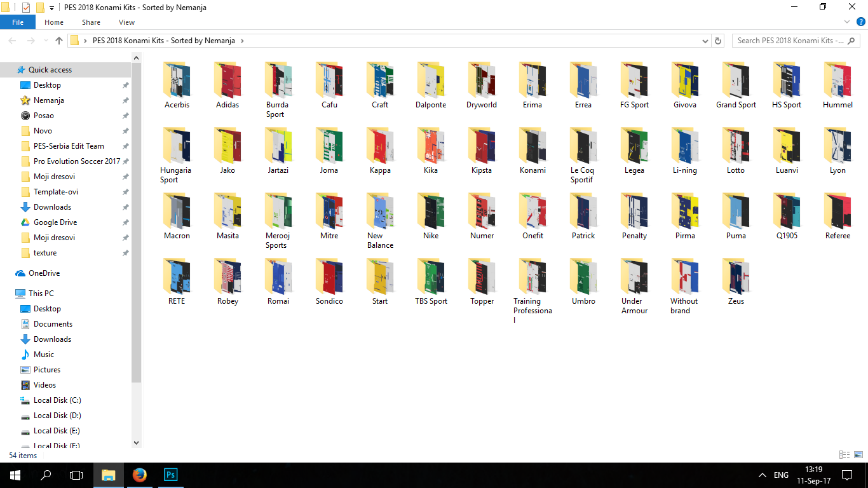
Task: Open the Referee folder
Action: point(837,217)
